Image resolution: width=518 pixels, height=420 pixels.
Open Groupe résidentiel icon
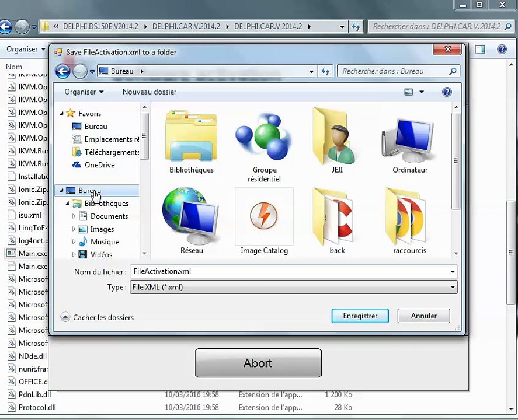click(264, 147)
